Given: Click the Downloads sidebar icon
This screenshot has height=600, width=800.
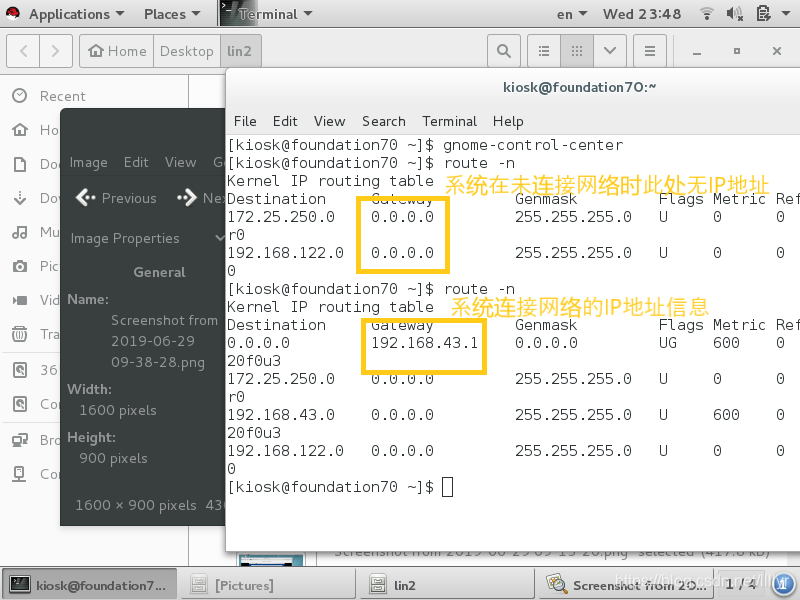Looking at the screenshot, I should click(x=19, y=198).
